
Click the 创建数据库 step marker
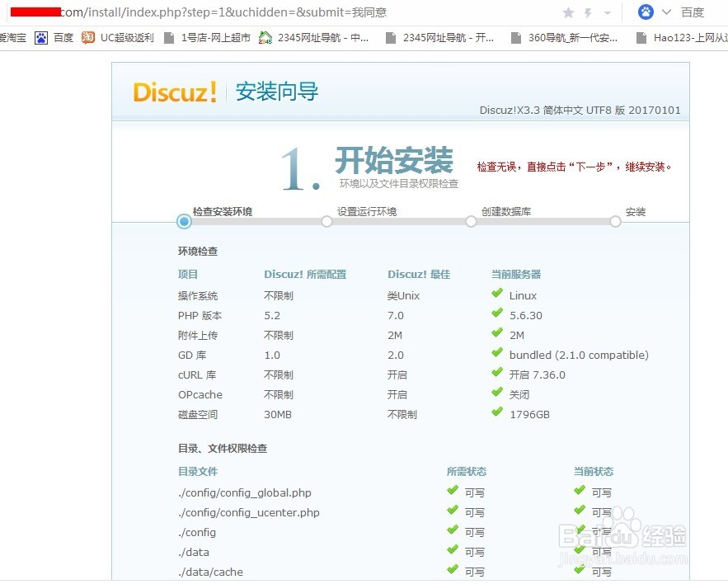click(471, 222)
